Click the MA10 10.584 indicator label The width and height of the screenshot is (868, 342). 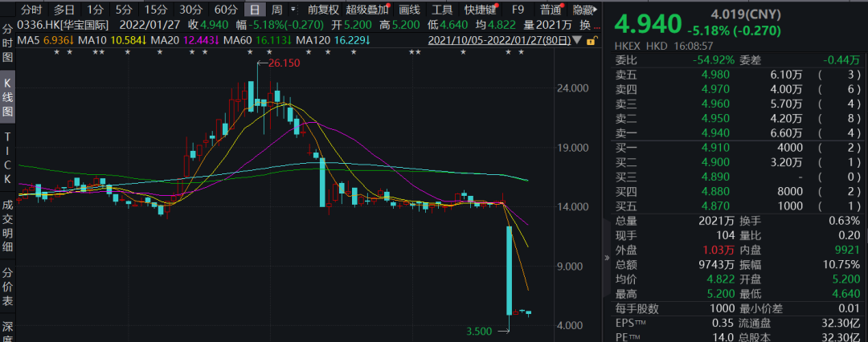112,40
